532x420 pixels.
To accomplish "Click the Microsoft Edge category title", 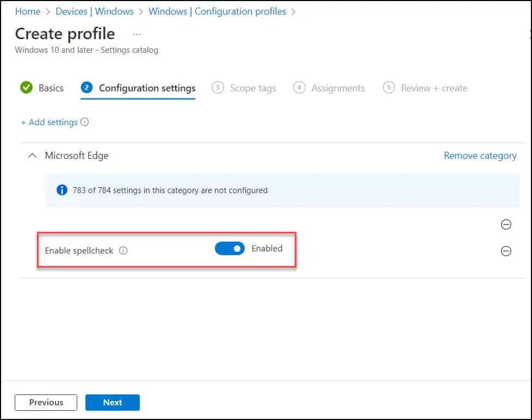I will [77, 156].
